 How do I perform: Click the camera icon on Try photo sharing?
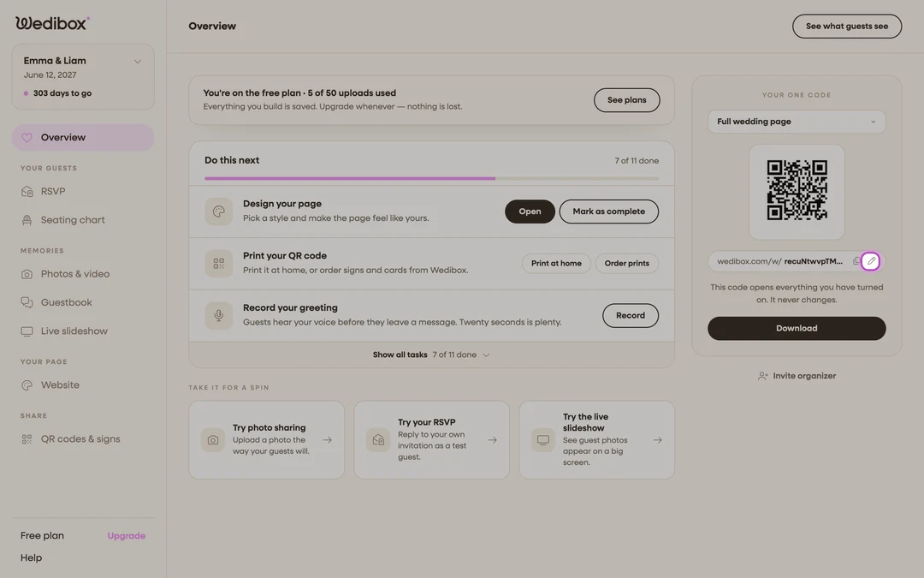[213, 440]
